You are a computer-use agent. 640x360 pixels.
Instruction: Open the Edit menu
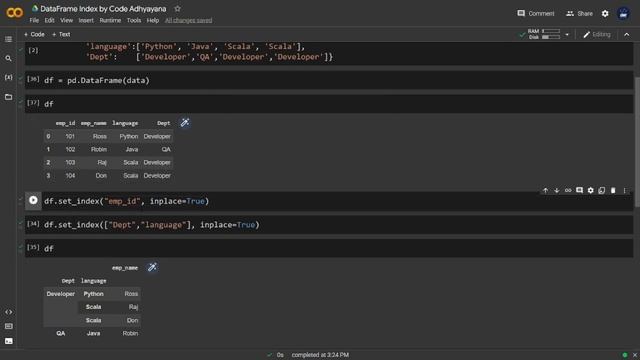point(49,20)
